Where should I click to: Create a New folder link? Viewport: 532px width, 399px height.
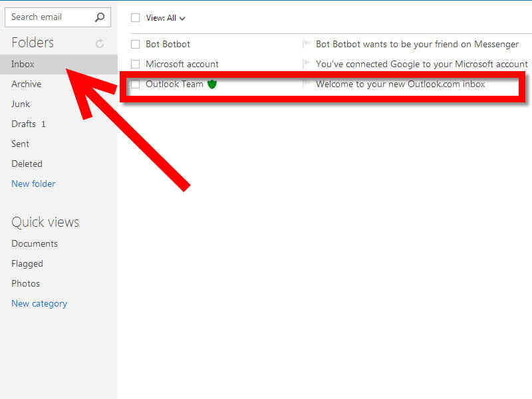[x=33, y=184]
